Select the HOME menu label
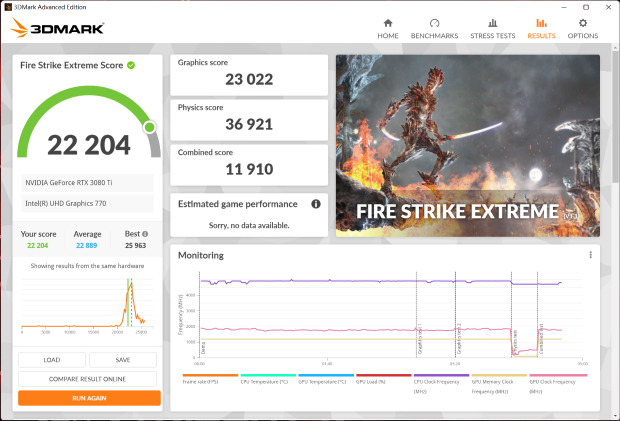620x421 pixels. (x=388, y=36)
